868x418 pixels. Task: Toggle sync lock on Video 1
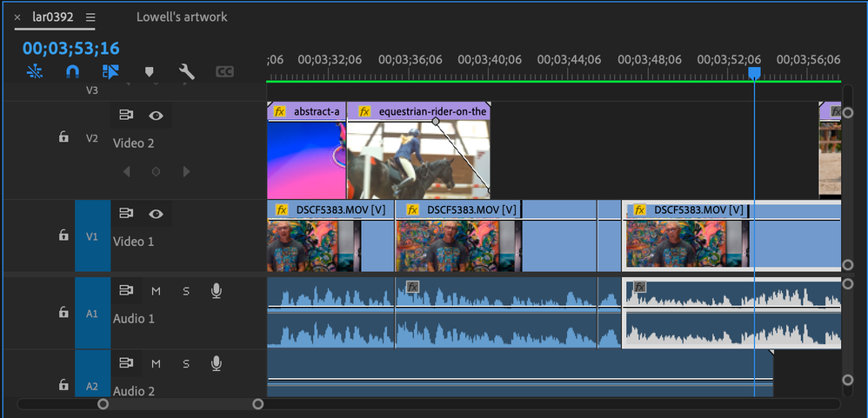pos(126,214)
